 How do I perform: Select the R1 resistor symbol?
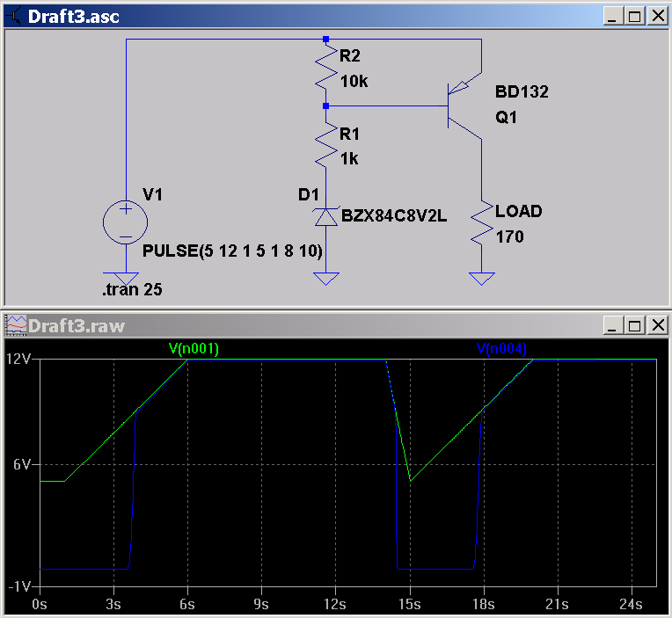coord(326,146)
